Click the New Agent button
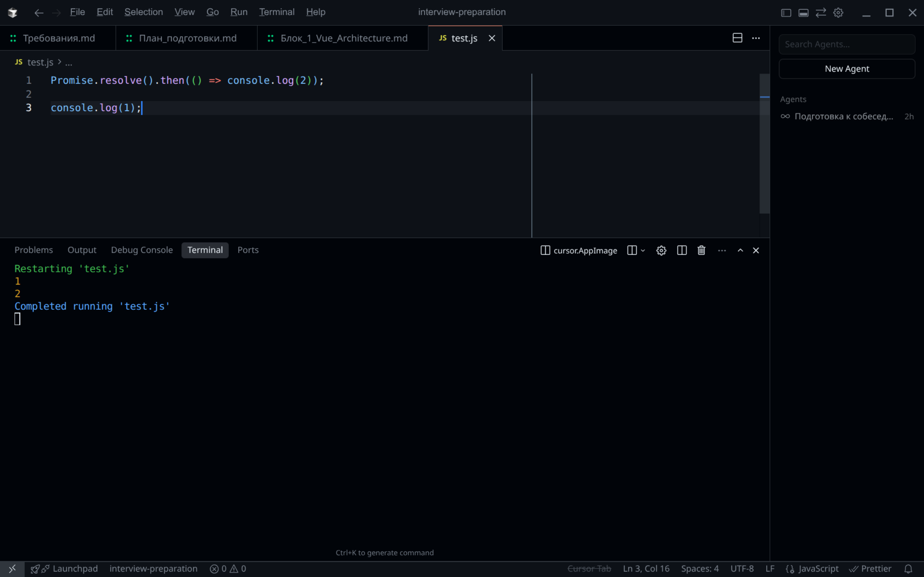924x577 pixels. click(x=846, y=69)
